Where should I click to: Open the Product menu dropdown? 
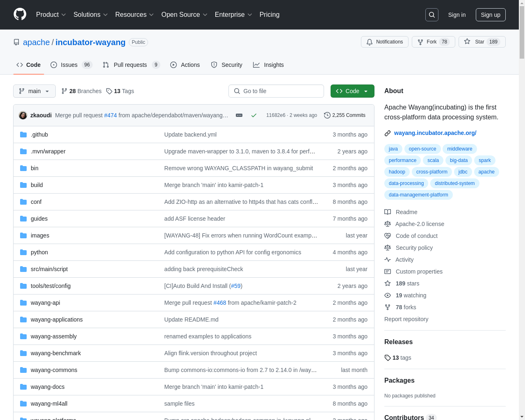pyautogui.click(x=51, y=15)
